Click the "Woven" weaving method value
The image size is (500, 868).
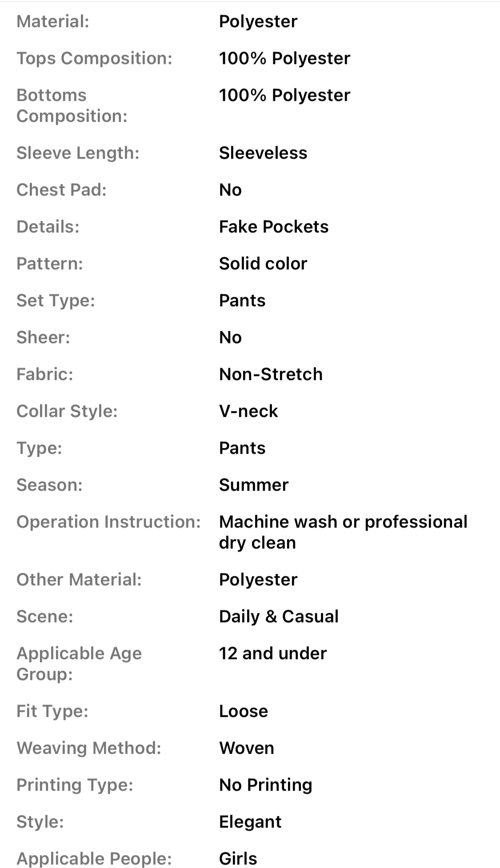click(x=246, y=748)
